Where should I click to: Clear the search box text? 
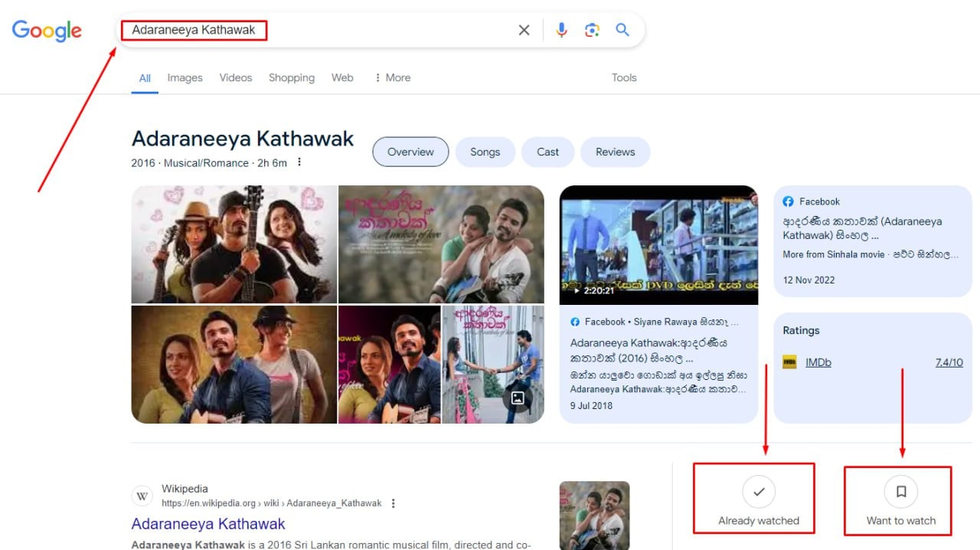(524, 30)
